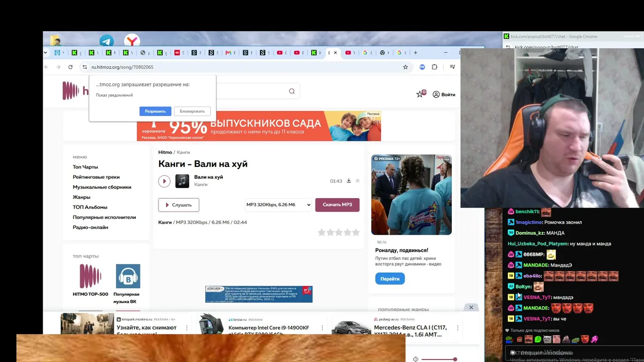The image size is (644, 362).
Task: Click the 95% выпускников сада banner
Action: [x=259, y=126]
